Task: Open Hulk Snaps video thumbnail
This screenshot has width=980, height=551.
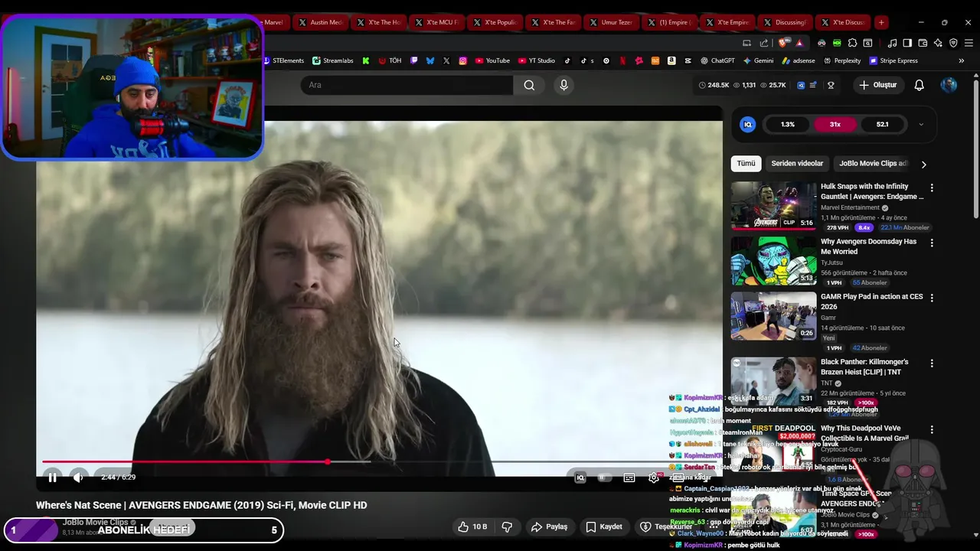Action: (x=773, y=205)
